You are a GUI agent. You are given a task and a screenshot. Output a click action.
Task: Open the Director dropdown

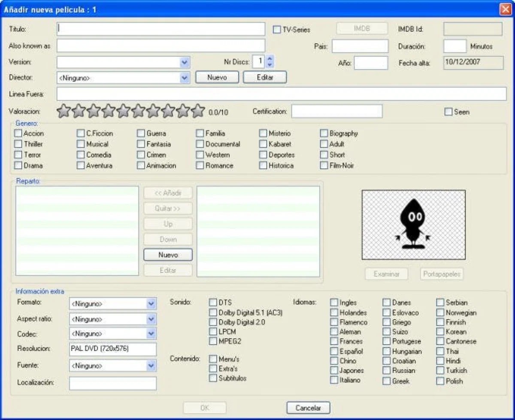tap(185, 77)
